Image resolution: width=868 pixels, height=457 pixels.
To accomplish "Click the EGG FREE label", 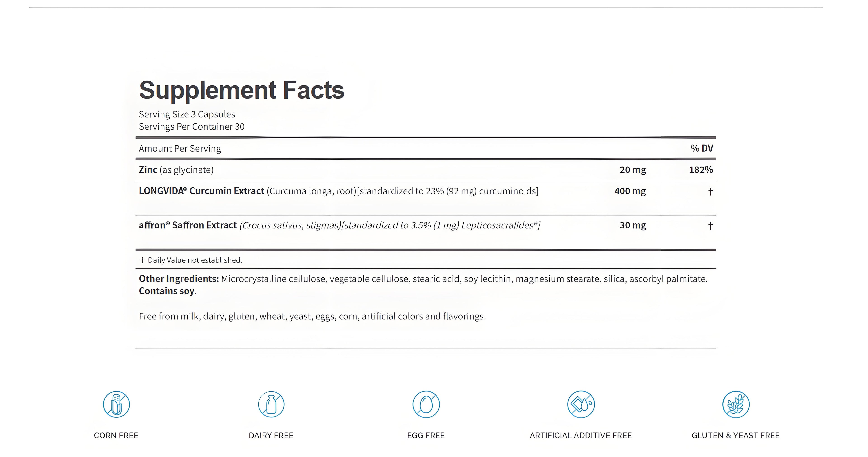I will [x=426, y=436].
